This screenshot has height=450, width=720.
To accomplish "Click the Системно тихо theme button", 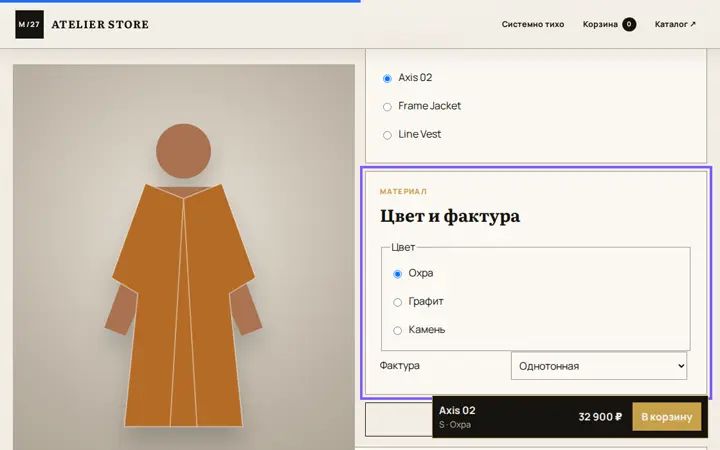I will tap(533, 24).
